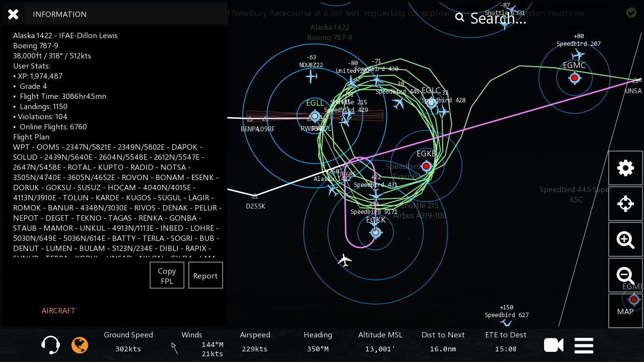644x362 pixels.
Task: Click the Airspeed readout
Action: (255, 342)
